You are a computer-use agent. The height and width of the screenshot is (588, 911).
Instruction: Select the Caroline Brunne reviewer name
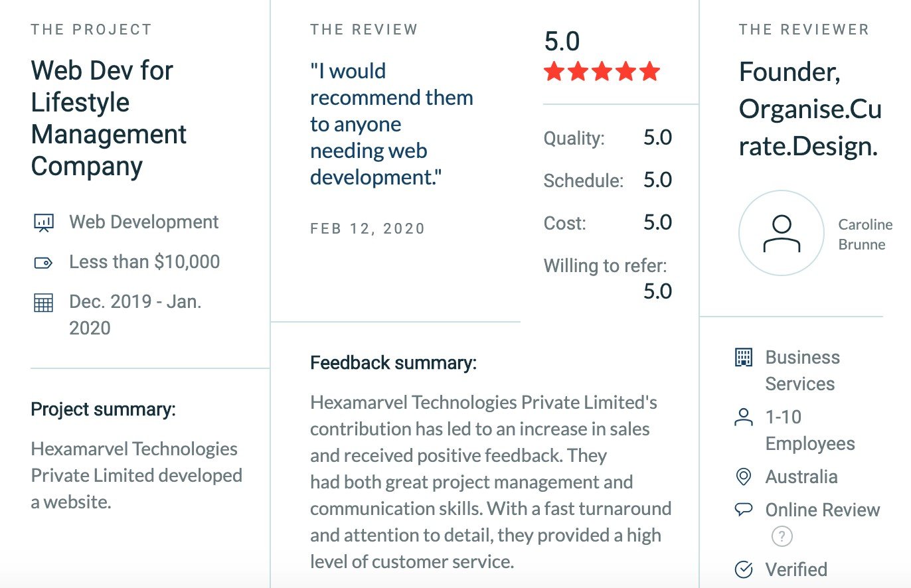(x=865, y=235)
